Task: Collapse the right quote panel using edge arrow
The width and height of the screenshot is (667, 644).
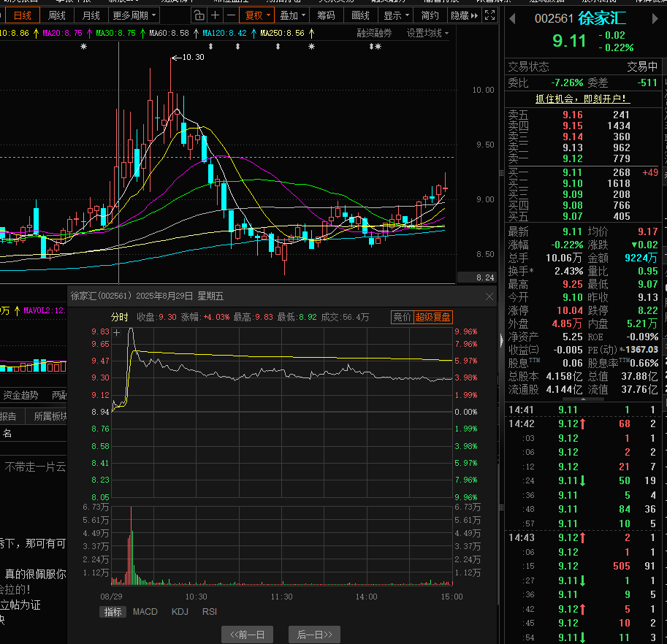Action: 501,340
